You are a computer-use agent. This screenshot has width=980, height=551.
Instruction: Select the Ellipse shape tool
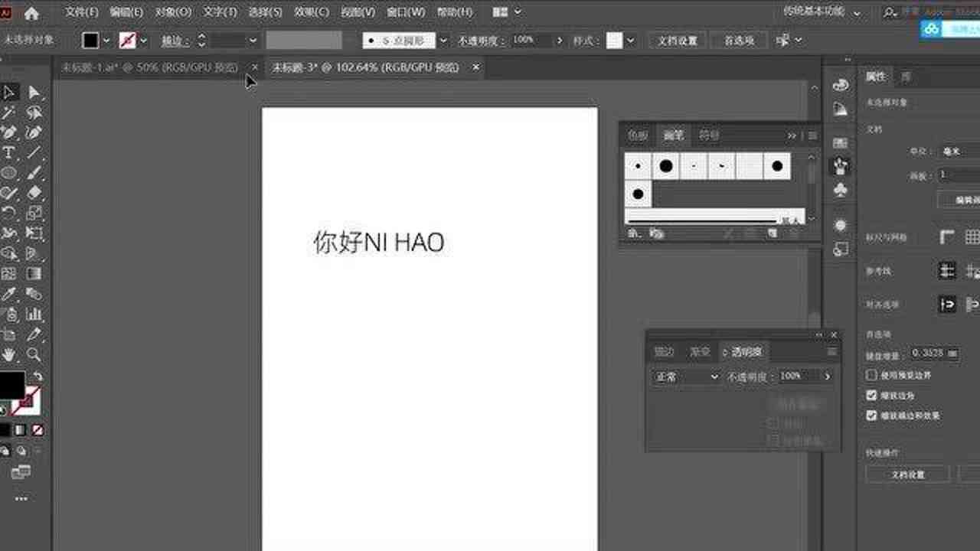point(9,173)
